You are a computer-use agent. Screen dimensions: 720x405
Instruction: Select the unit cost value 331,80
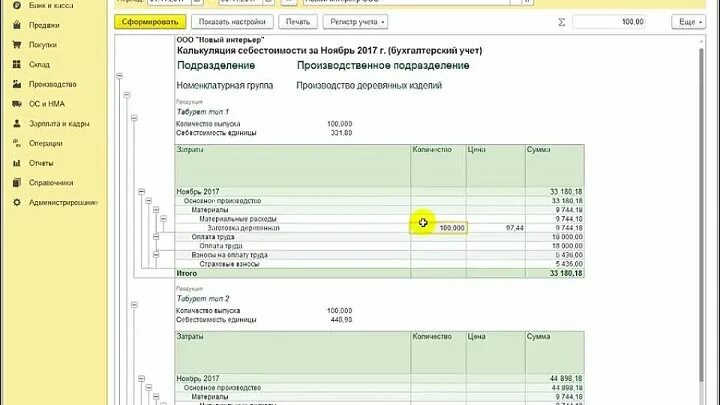(x=341, y=133)
